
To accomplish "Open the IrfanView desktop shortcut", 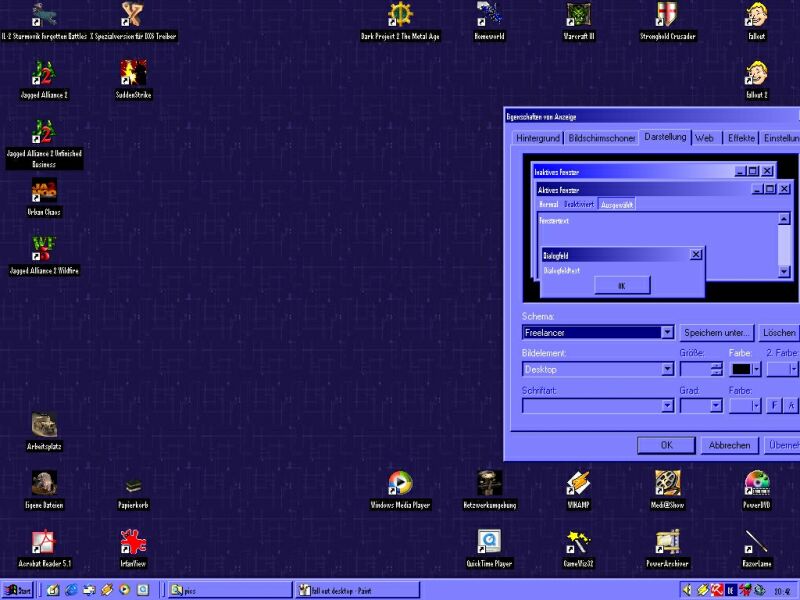I will tap(133, 543).
